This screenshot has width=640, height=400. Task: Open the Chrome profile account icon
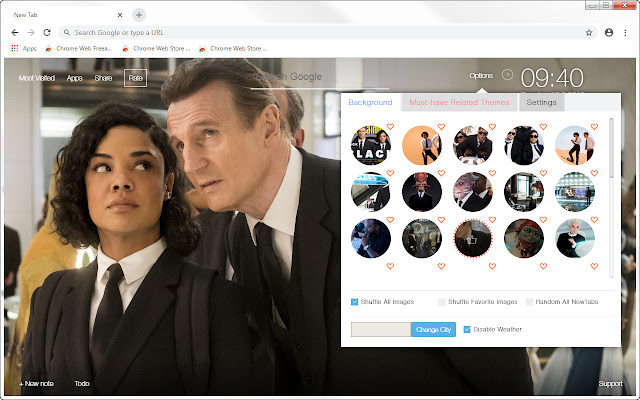pyautogui.click(x=609, y=33)
